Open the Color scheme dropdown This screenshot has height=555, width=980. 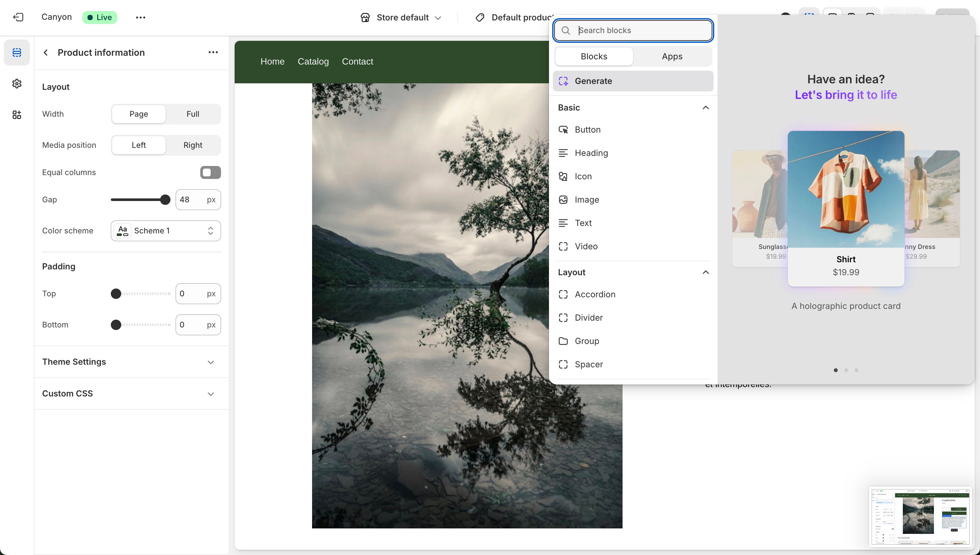pos(166,230)
